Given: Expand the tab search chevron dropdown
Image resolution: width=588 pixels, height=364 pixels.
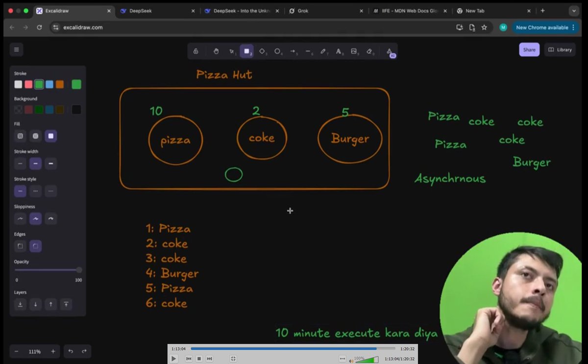Looking at the screenshot, I should (574, 11).
